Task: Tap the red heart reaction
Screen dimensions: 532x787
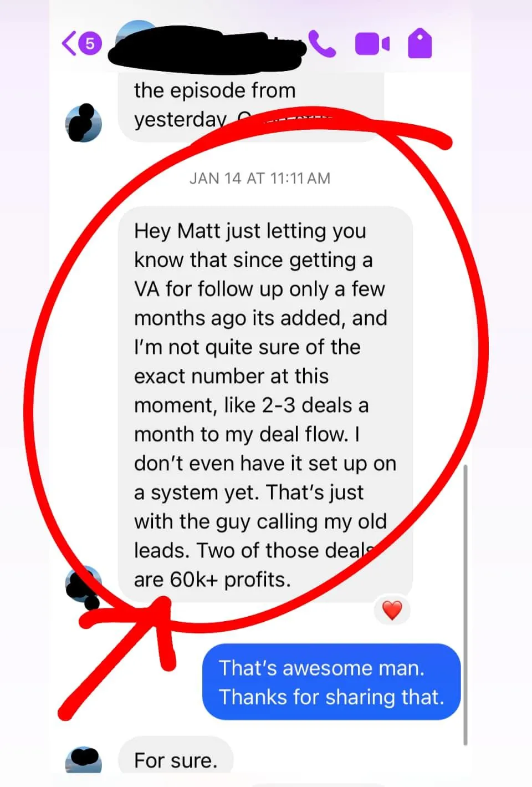Action: 392,610
